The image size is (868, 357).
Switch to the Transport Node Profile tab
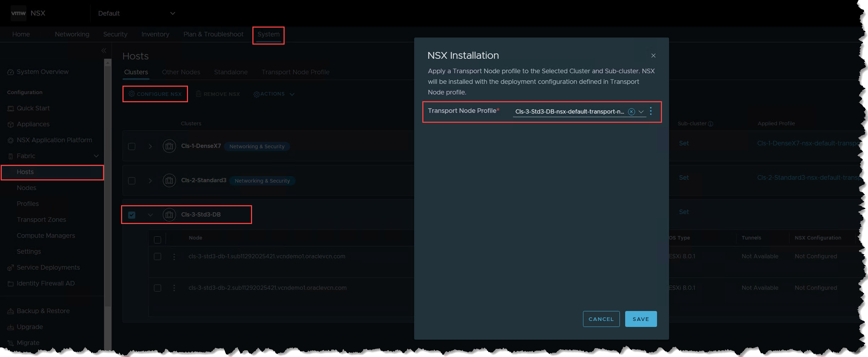point(295,72)
